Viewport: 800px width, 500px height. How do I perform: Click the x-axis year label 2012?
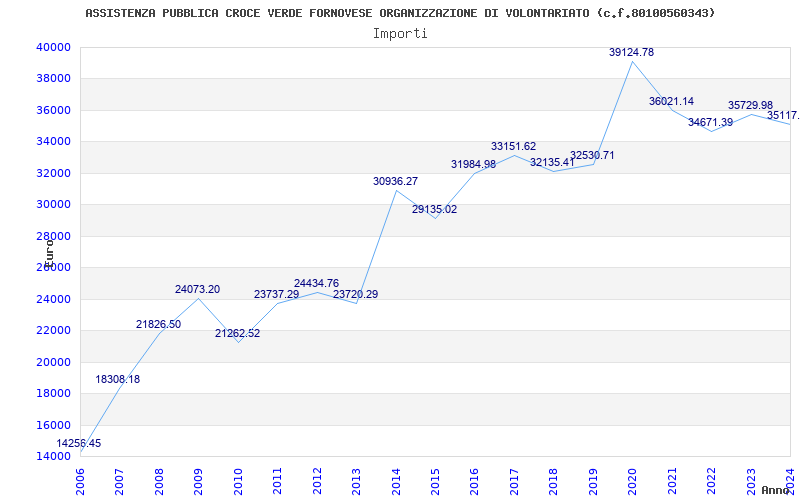click(x=317, y=482)
